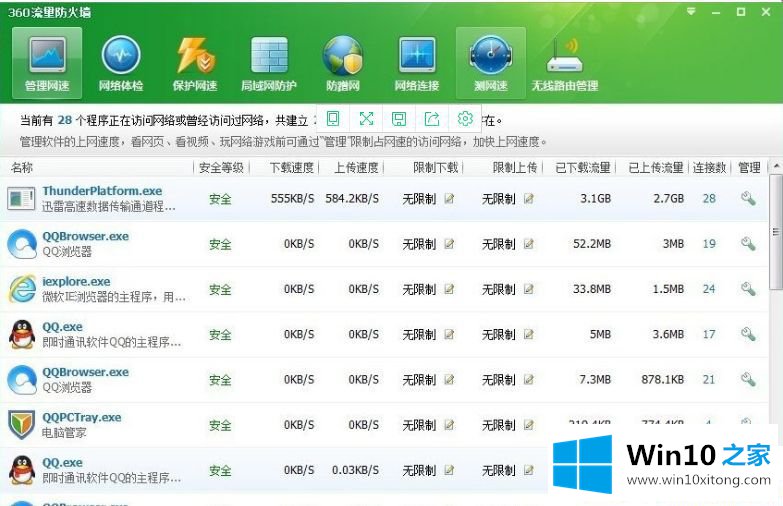Edit download limit for QQBrowser.exe with 52.2MB
This screenshot has height=506, width=783.
[449, 244]
